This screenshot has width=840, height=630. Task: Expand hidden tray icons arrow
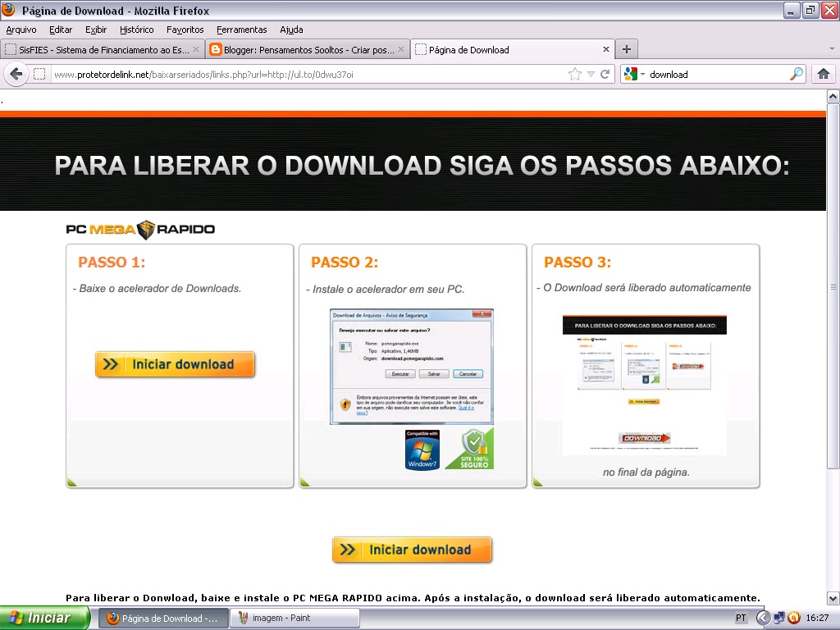click(x=763, y=619)
